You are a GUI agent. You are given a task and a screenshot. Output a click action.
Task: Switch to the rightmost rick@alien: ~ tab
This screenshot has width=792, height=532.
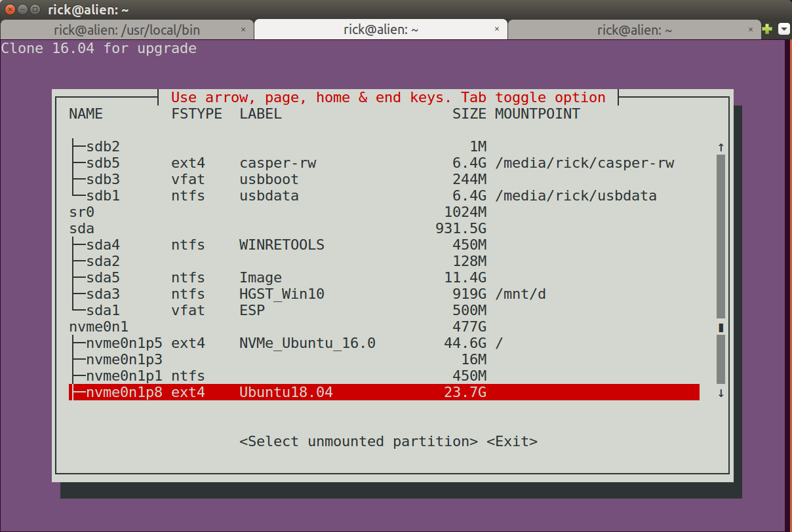pos(635,29)
